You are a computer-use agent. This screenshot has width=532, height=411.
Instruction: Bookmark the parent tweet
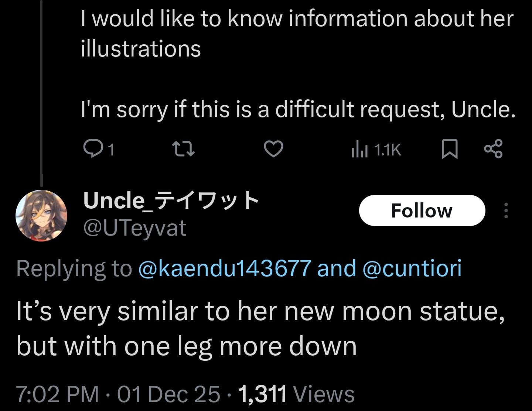click(x=450, y=149)
